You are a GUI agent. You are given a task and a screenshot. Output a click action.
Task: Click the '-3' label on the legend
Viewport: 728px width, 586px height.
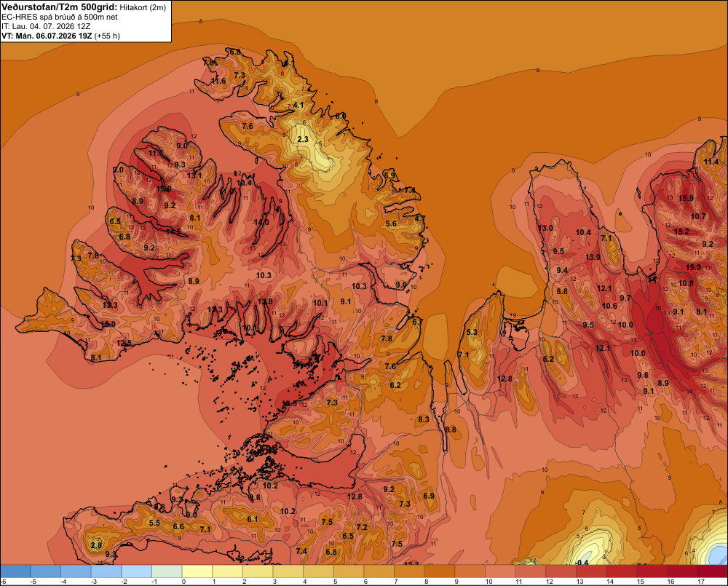(94, 582)
